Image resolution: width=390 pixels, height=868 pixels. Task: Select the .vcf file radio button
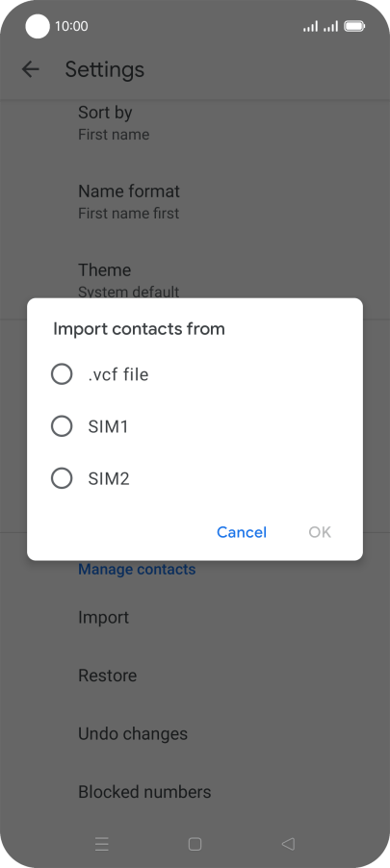tap(62, 374)
